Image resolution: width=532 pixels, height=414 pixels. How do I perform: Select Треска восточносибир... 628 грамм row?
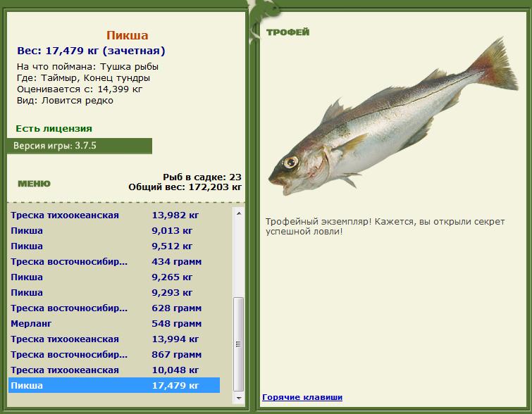click(x=114, y=308)
